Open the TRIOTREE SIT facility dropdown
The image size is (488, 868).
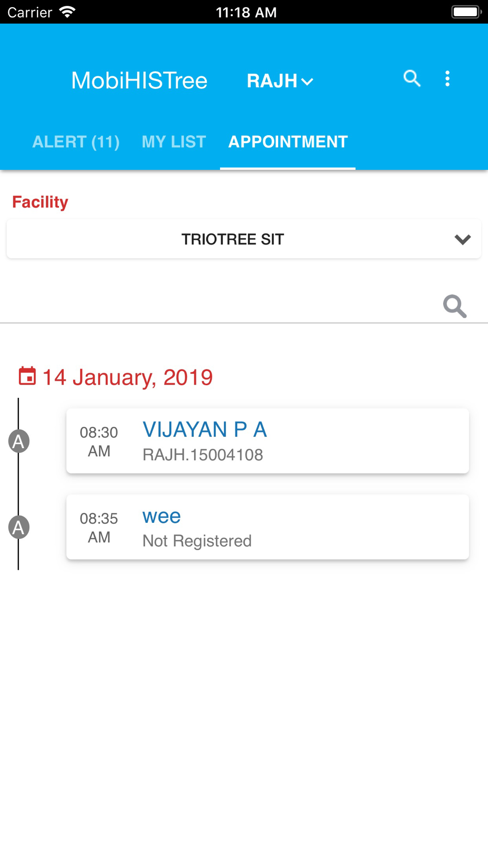pos(244,239)
